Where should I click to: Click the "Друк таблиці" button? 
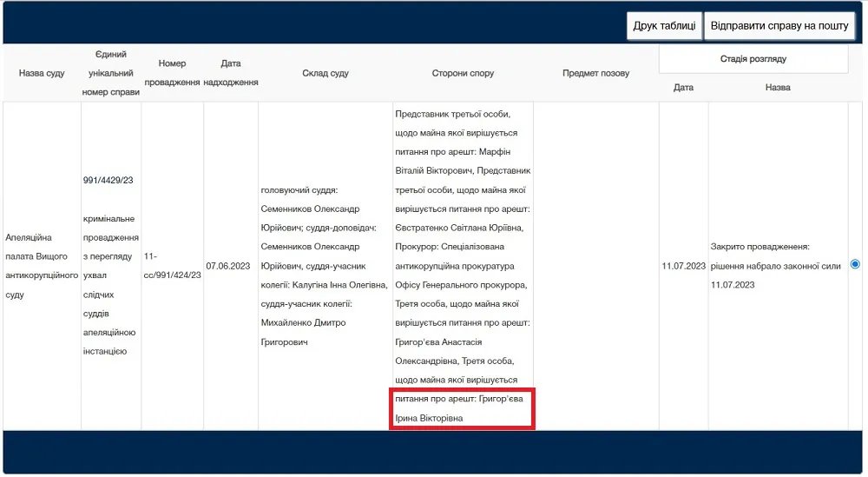pyautogui.click(x=664, y=26)
